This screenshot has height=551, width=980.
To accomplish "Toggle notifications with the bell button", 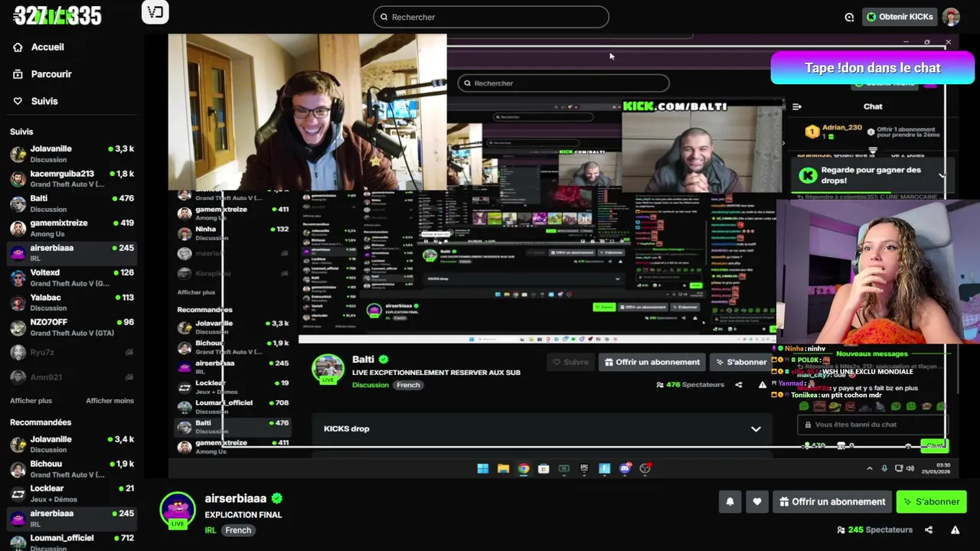I will pos(730,502).
